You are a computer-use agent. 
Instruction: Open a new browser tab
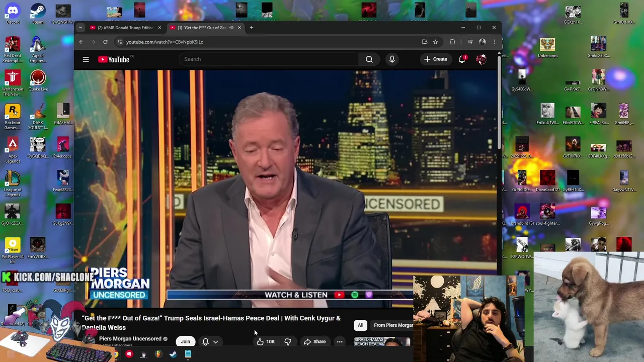pyautogui.click(x=252, y=28)
